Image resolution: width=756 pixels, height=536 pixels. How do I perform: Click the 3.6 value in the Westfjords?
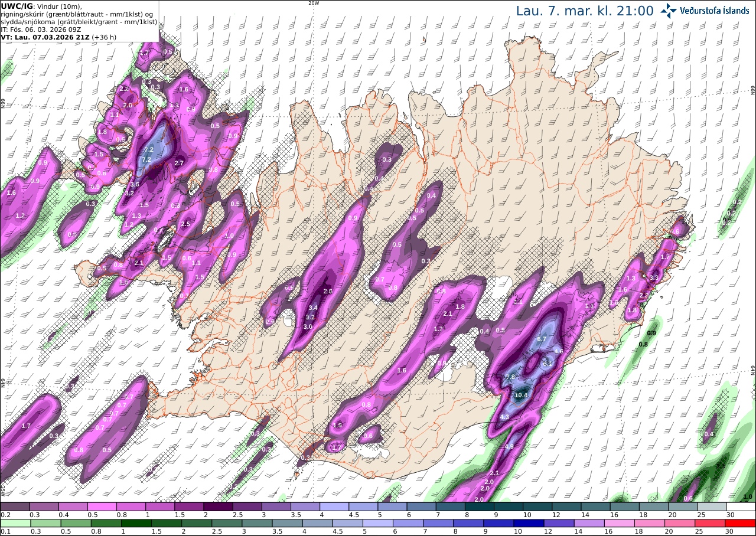click(135, 184)
